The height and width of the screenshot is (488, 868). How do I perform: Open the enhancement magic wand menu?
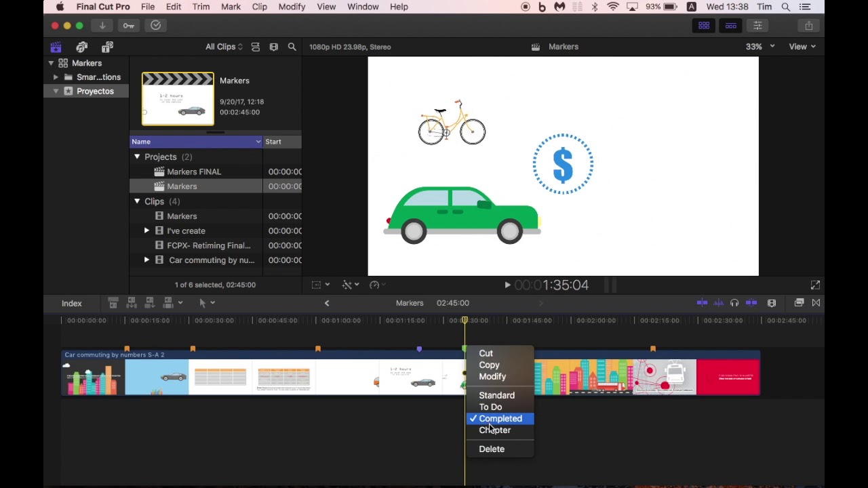[350, 285]
